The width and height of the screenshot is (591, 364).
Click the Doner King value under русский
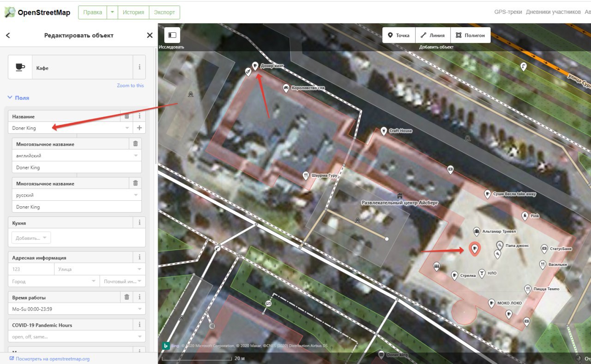tap(77, 207)
